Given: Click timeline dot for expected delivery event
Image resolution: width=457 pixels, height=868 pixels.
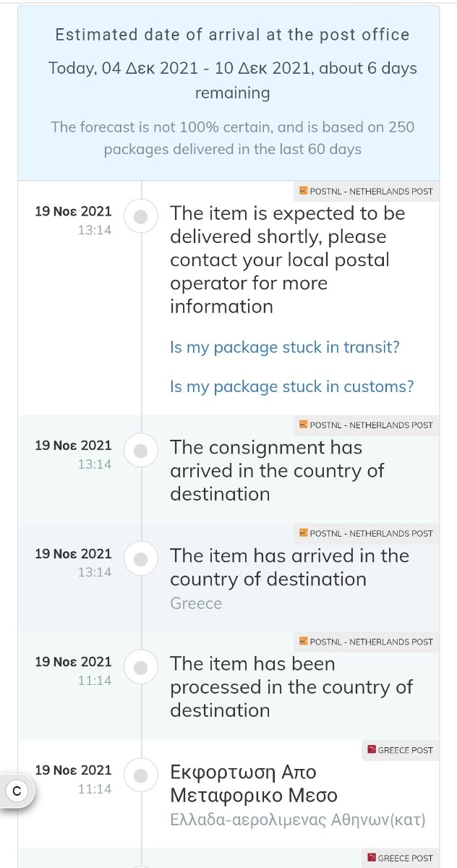Looking at the screenshot, I should [142, 216].
